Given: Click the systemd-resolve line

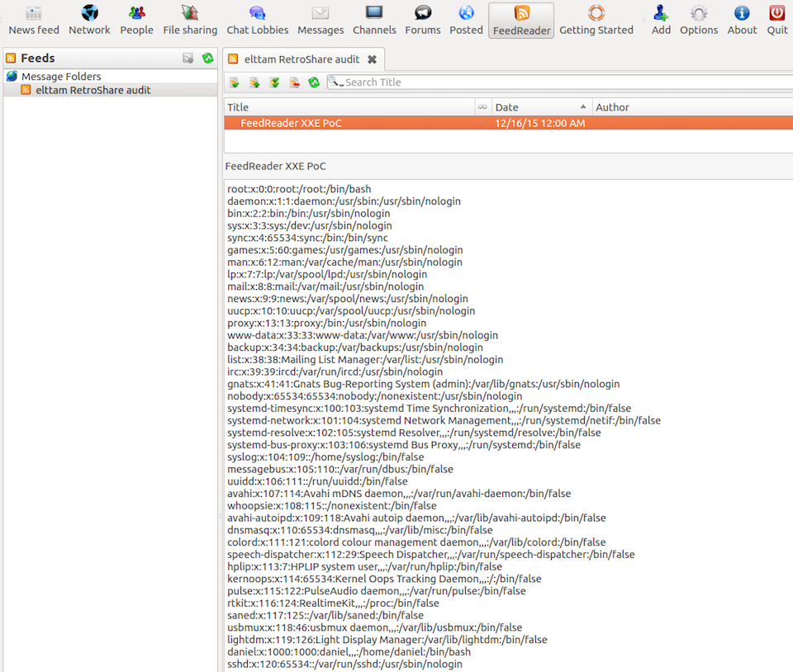Looking at the screenshot, I should point(414,433).
